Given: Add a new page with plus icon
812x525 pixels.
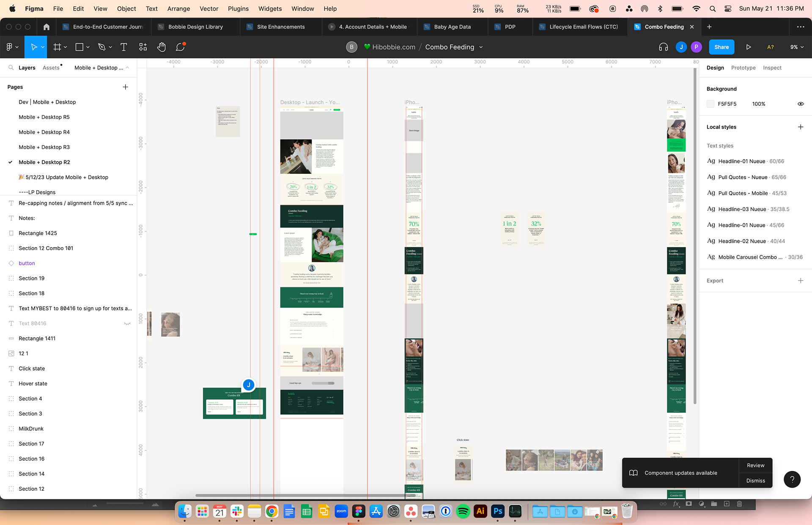Looking at the screenshot, I should (x=125, y=87).
